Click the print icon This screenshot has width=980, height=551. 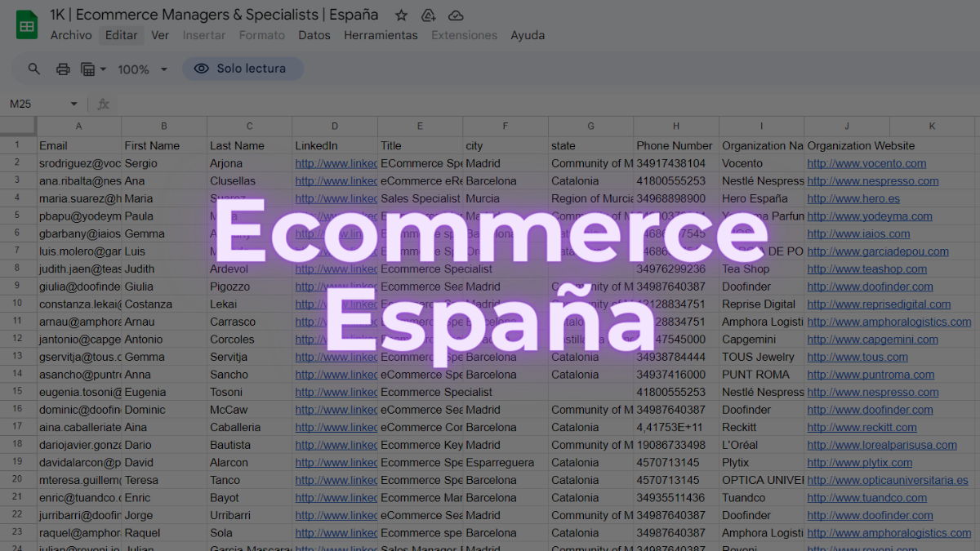tap(63, 69)
